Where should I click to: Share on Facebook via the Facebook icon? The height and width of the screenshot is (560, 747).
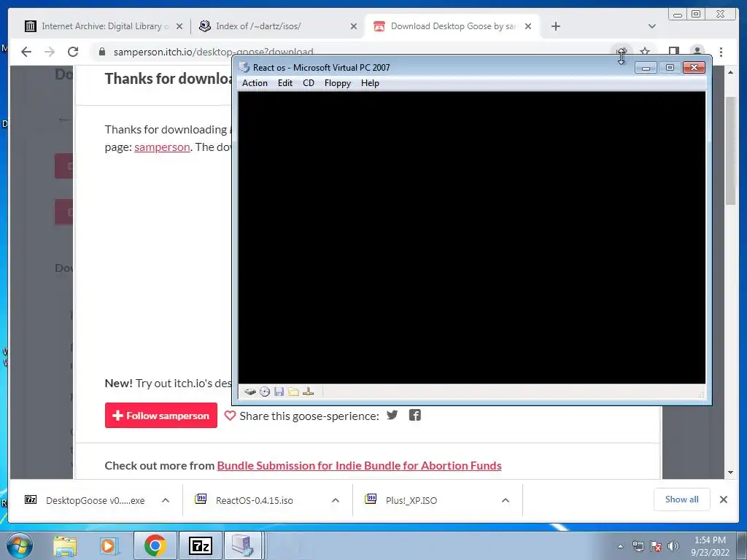click(x=415, y=415)
